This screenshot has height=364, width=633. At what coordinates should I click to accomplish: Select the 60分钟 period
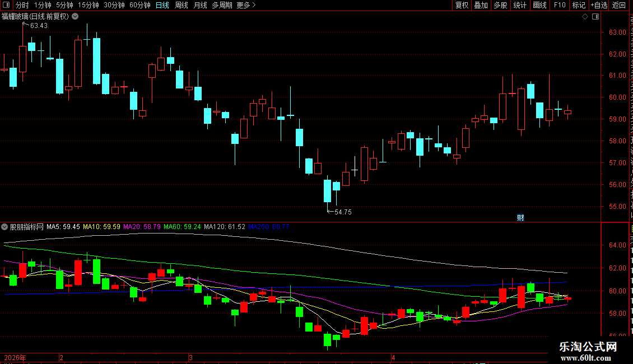click(x=140, y=5)
